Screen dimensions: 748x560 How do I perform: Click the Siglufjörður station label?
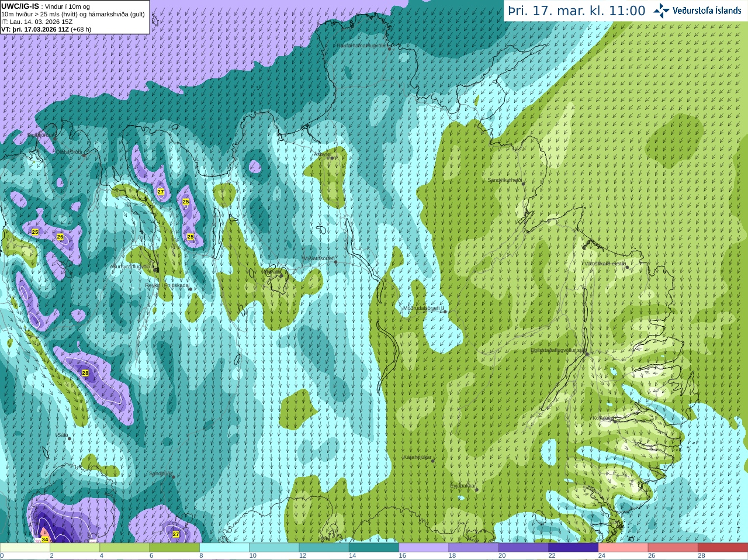point(42,135)
